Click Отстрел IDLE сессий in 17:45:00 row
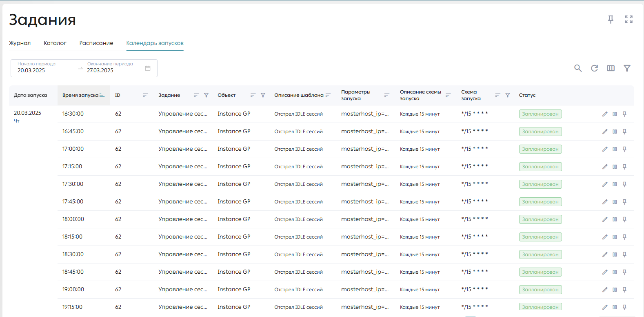The image size is (644, 317). 298,202
